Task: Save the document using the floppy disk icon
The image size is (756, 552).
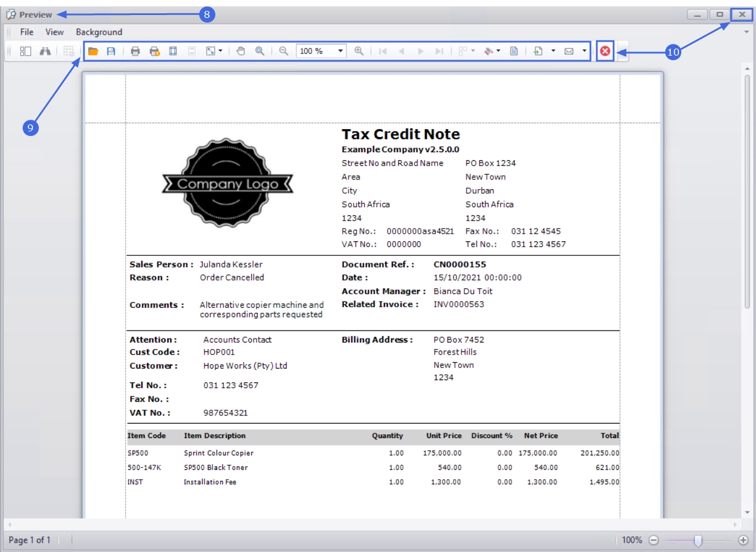Action: tap(111, 51)
